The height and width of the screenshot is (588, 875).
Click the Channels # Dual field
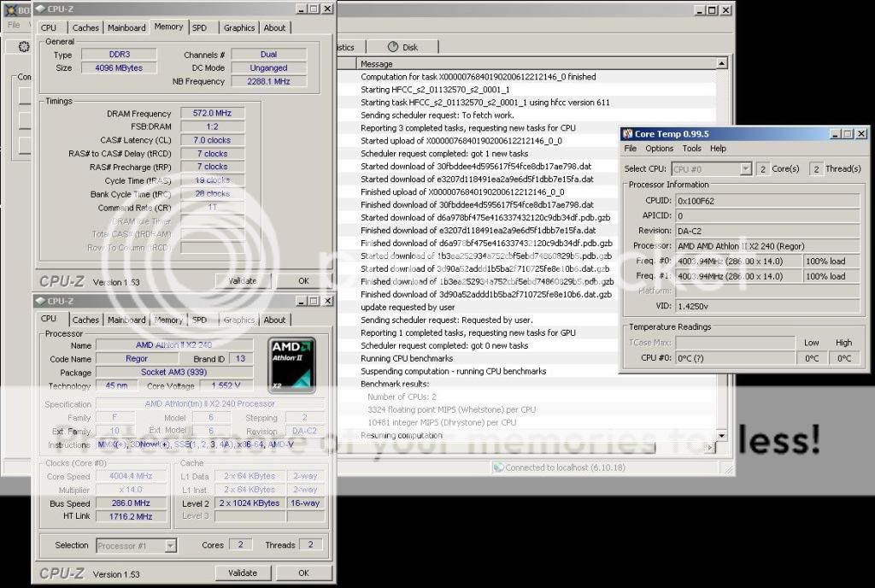pos(268,54)
